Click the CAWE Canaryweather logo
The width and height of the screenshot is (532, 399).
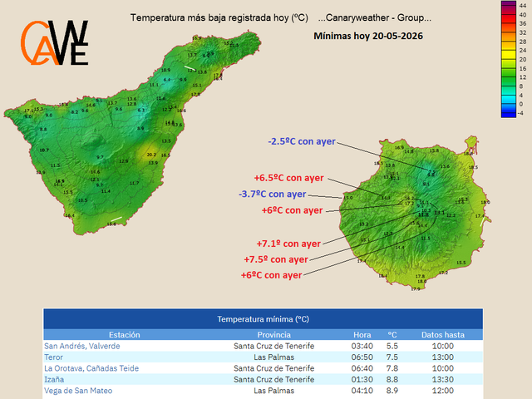tap(55, 43)
